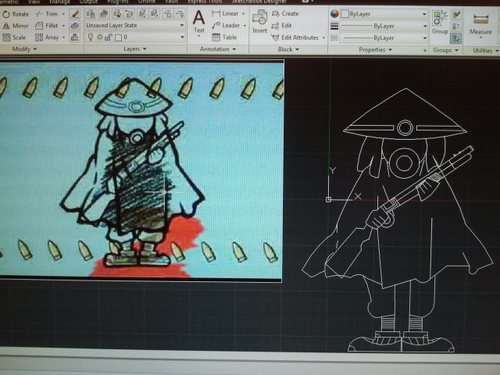The height and width of the screenshot is (375, 500).
Task: Expand the Groups panel
Action: point(446,50)
